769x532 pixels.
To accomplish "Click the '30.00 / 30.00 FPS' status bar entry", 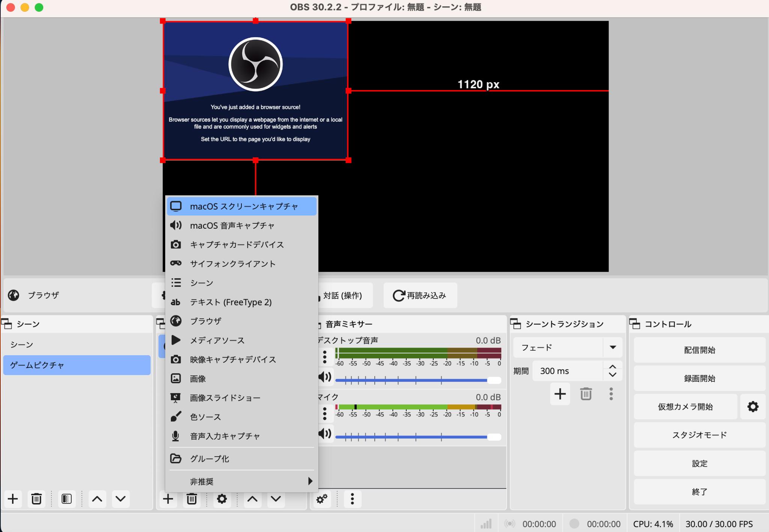I will pyautogui.click(x=719, y=524).
